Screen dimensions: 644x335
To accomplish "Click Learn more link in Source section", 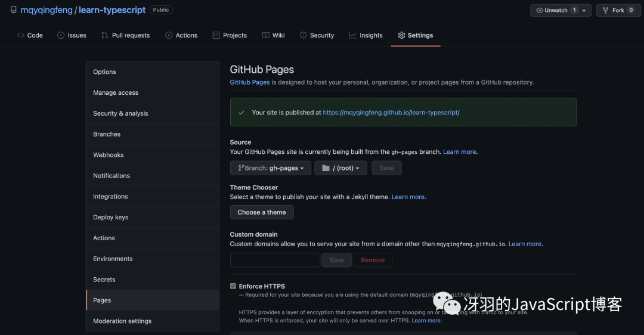I will (459, 152).
